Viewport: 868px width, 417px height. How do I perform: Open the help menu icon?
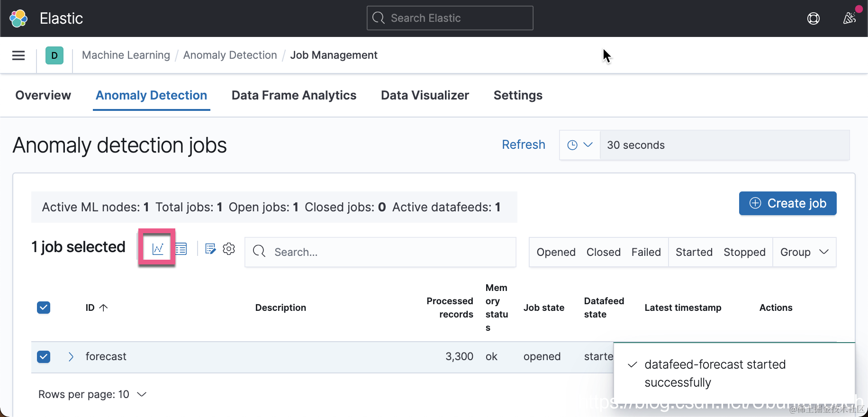pyautogui.click(x=814, y=18)
